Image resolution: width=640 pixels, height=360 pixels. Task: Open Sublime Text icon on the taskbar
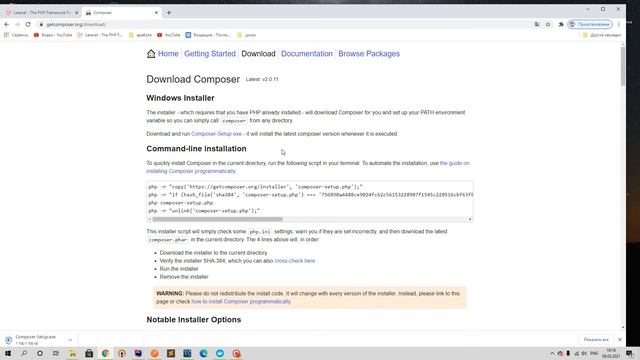click(171, 353)
